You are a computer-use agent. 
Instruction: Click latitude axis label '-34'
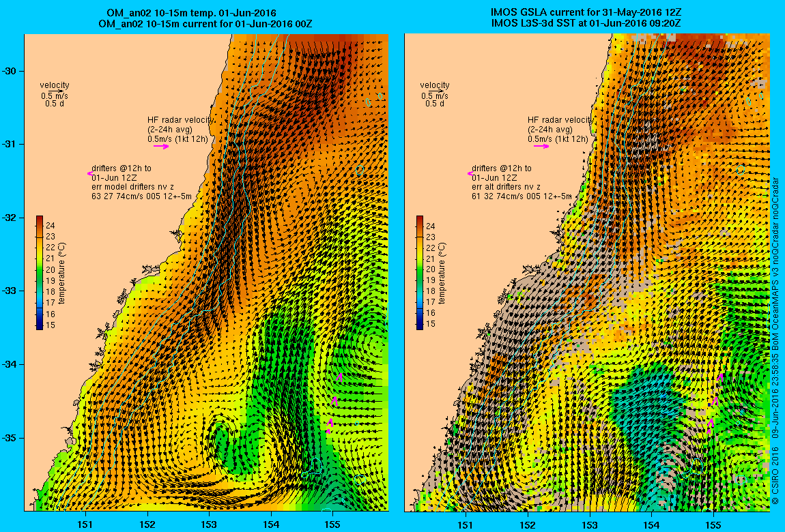point(10,364)
